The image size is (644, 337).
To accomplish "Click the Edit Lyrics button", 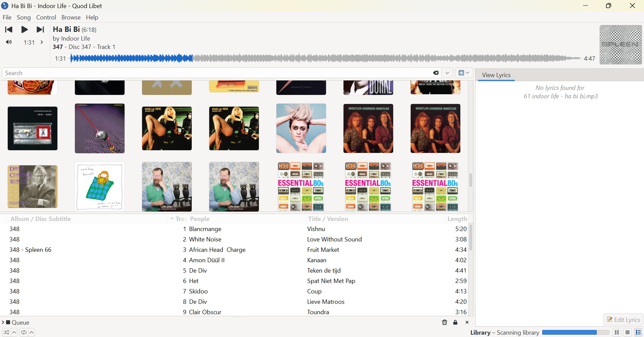I will [x=623, y=320].
